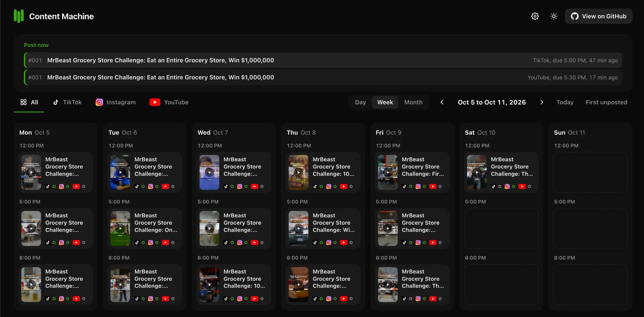Toggle YouTube status dot on Mon 8:00 PM card
Viewport: 644px width, 317px height.
84,299
